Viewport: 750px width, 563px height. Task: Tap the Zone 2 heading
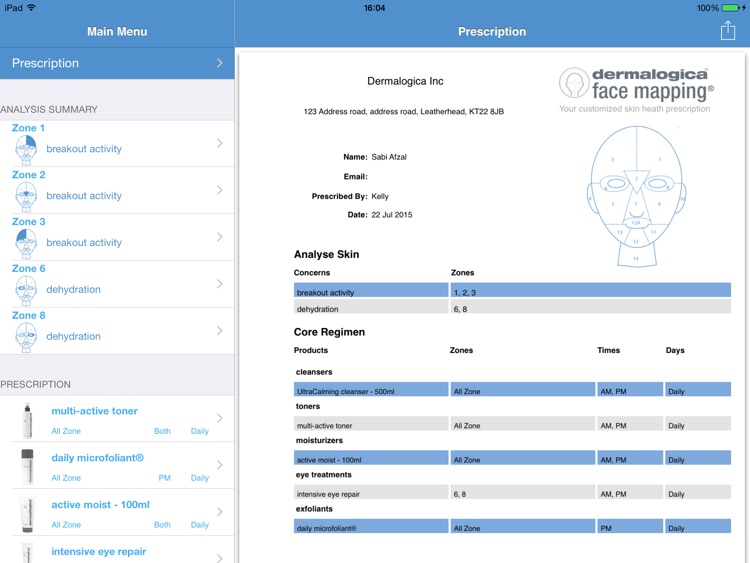click(x=29, y=175)
